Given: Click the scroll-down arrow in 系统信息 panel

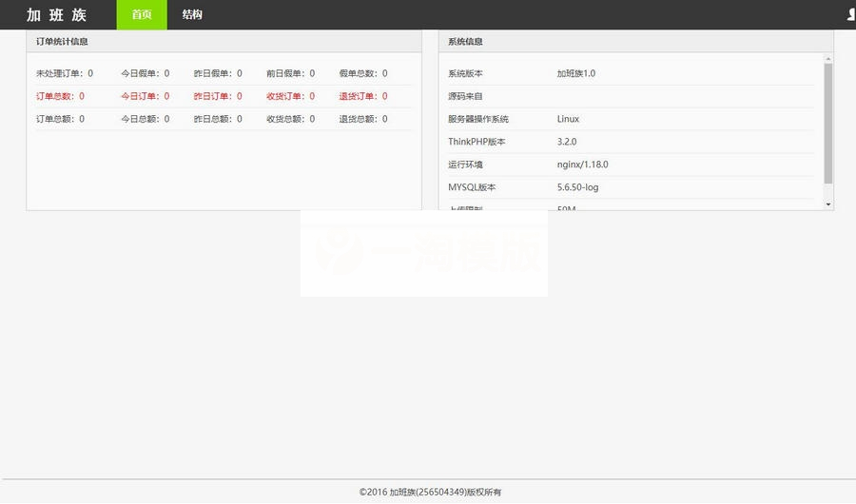Looking at the screenshot, I should [x=828, y=204].
